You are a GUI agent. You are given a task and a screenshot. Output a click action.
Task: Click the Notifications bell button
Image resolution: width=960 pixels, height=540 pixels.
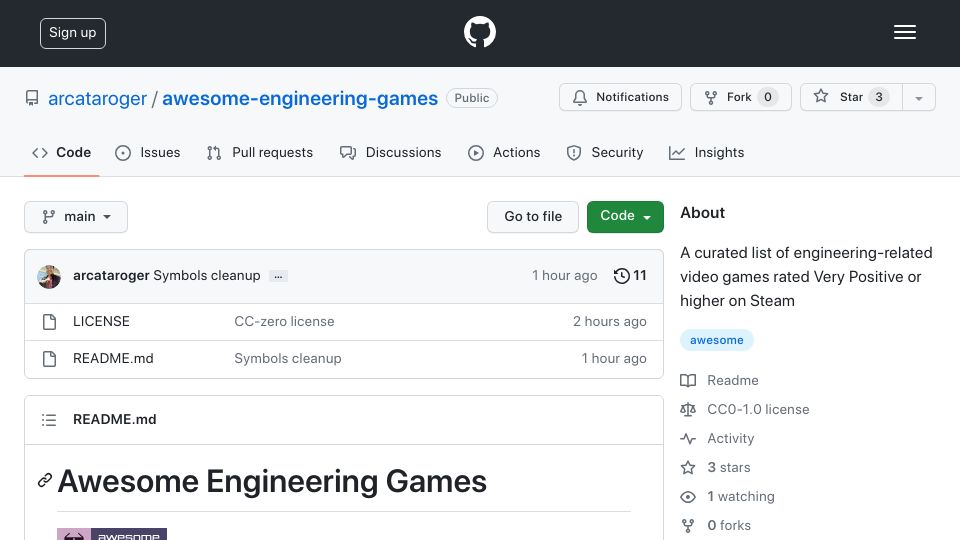620,97
